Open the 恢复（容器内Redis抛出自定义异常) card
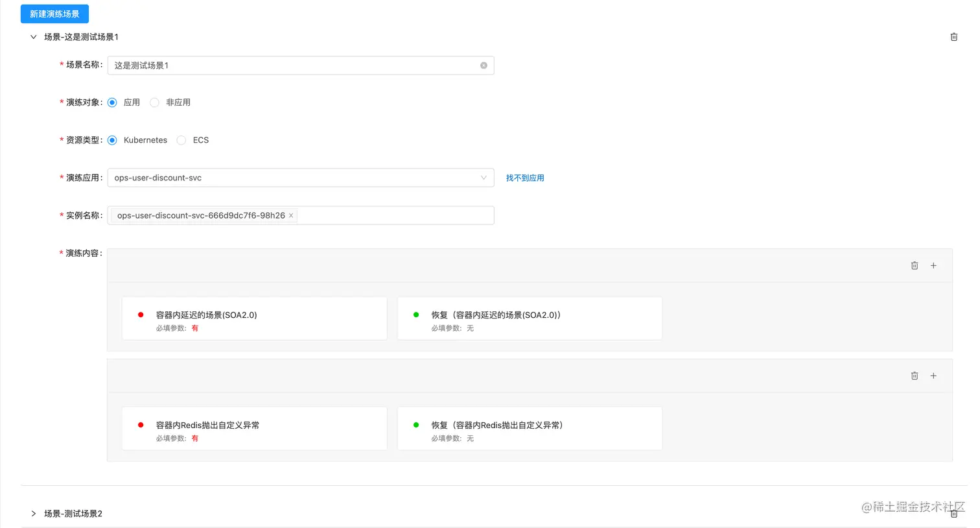The height and width of the screenshot is (528, 980). coord(530,429)
